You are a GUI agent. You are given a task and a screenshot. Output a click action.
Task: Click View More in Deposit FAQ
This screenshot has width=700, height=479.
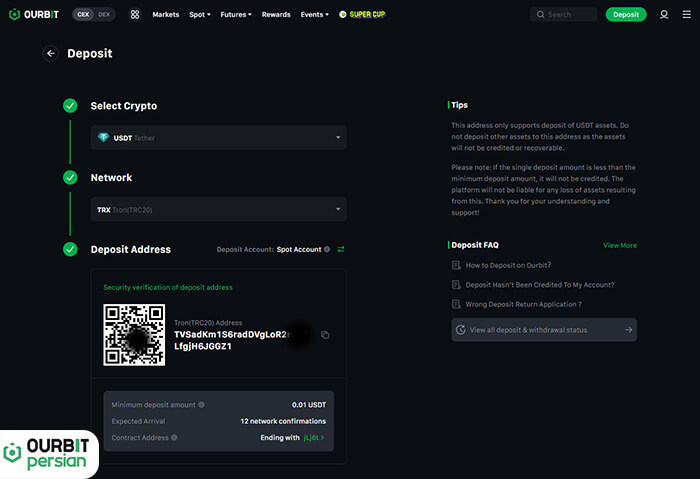(x=620, y=245)
